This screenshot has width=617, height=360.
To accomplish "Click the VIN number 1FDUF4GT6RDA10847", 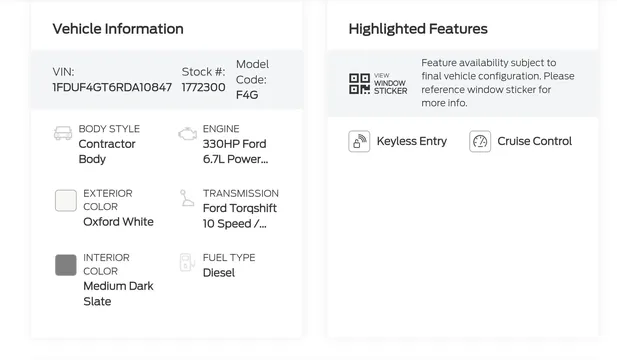I will pyautogui.click(x=112, y=87).
